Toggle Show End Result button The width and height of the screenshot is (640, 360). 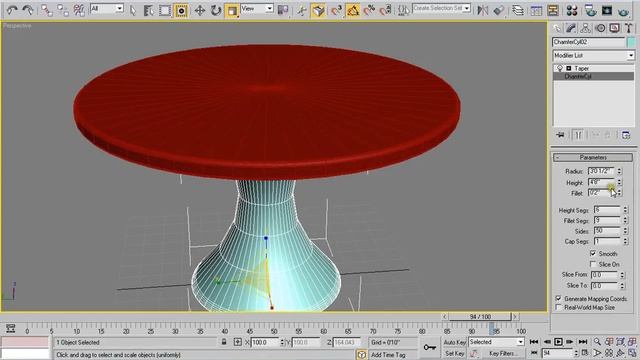click(578, 135)
